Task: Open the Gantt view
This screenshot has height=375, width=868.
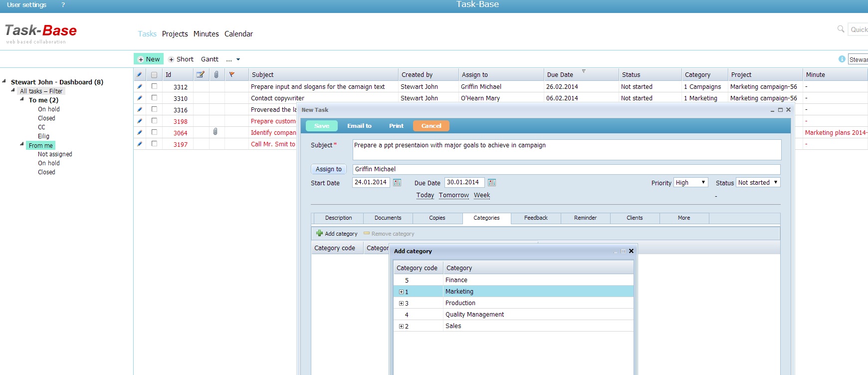Action: tap(210, 59)
